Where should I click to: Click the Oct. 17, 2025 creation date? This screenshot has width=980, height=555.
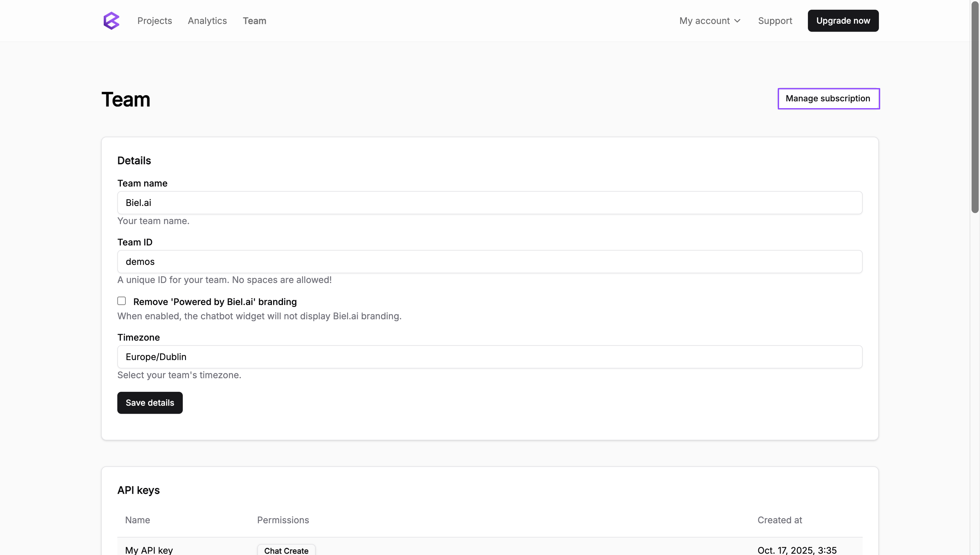(x=797, y=550)
